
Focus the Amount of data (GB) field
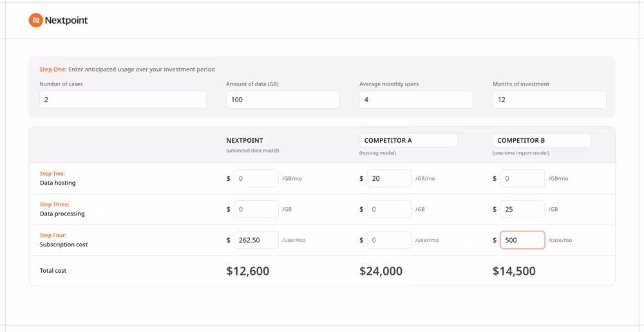[283, 100]
